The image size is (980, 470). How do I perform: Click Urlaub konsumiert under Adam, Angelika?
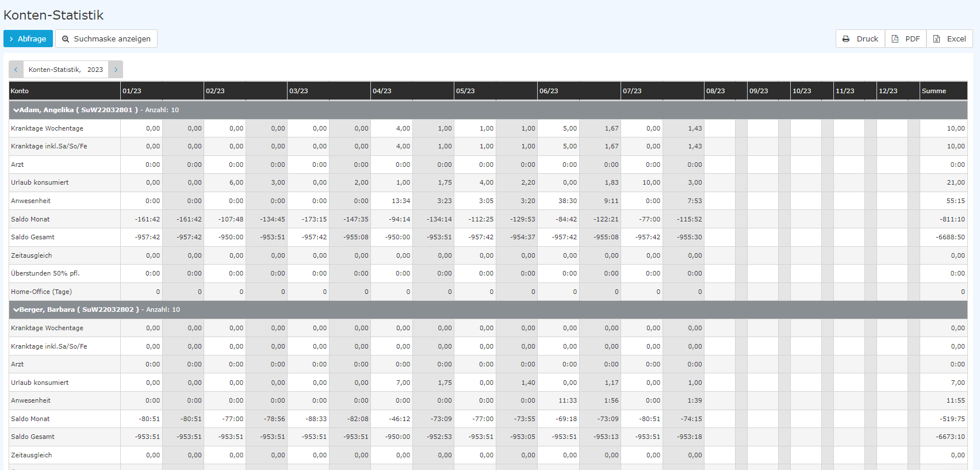(40, 182)
